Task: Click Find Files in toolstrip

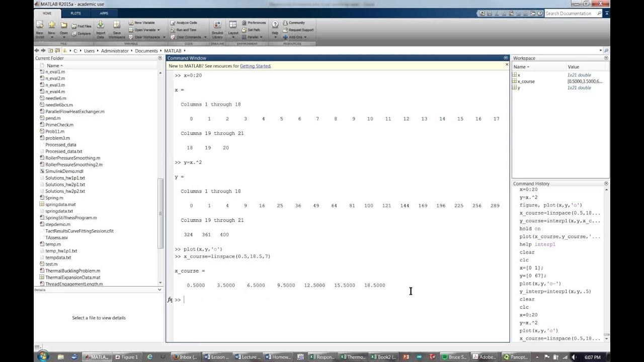Action: tap(82, 26)
